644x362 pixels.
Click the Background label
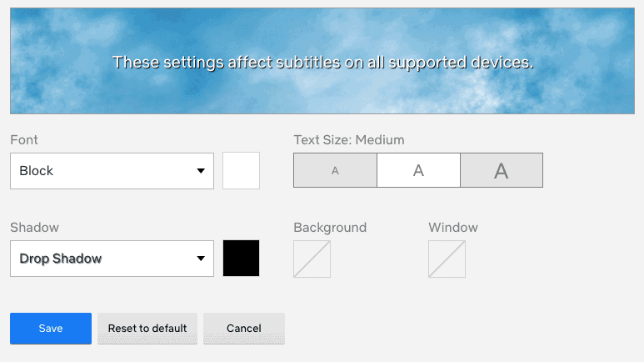(330, 228)
